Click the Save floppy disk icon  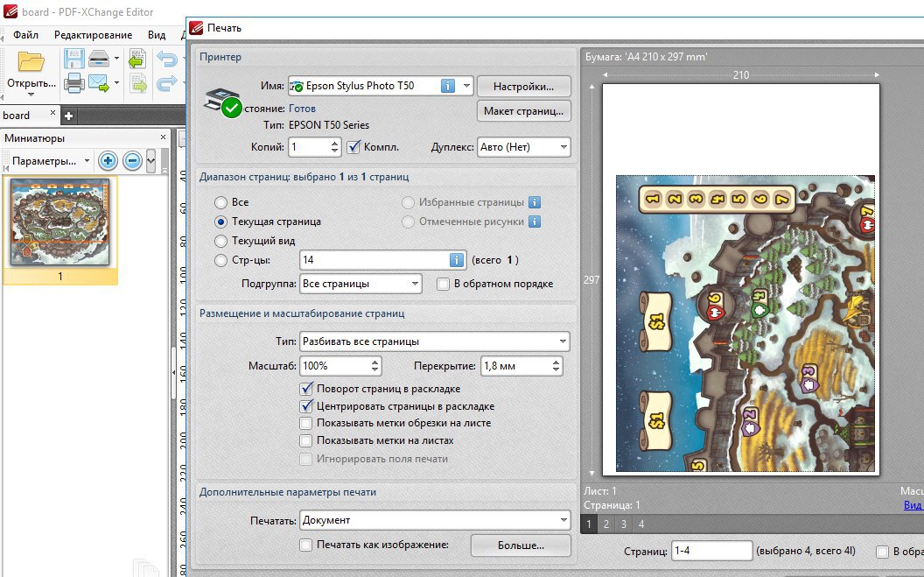(x=73, y=60)
